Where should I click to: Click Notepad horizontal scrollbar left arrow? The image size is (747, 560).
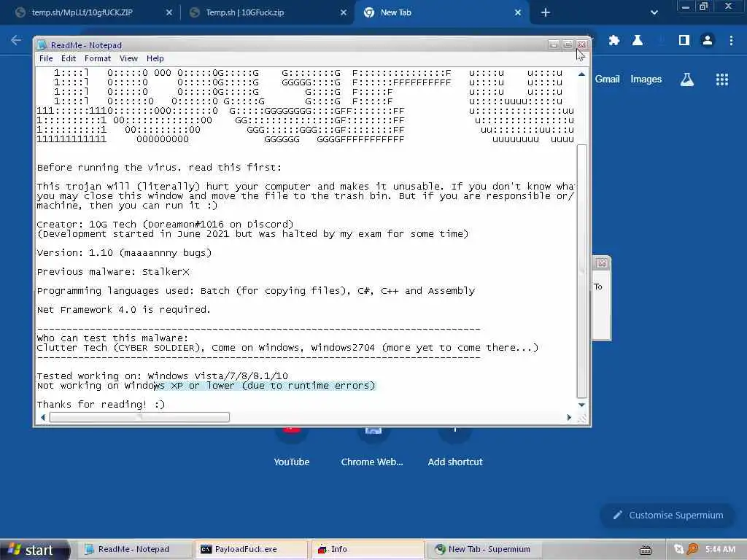click(43, 418)
